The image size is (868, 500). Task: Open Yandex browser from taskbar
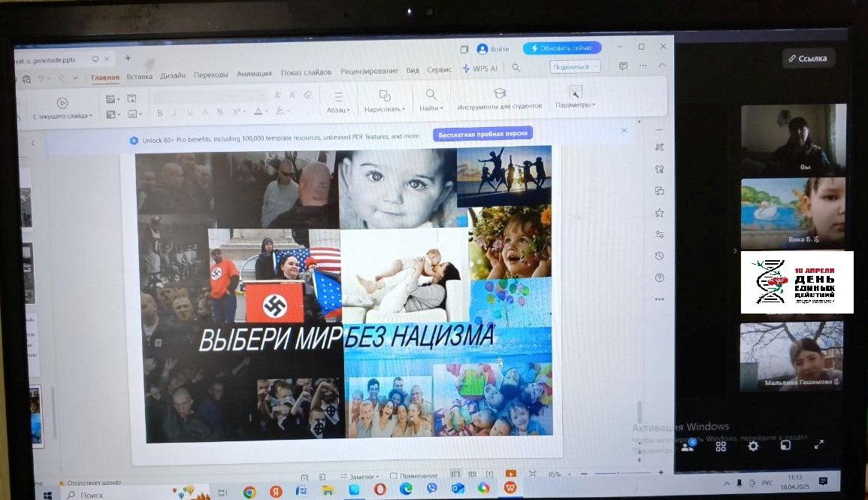tap(276, 491)
